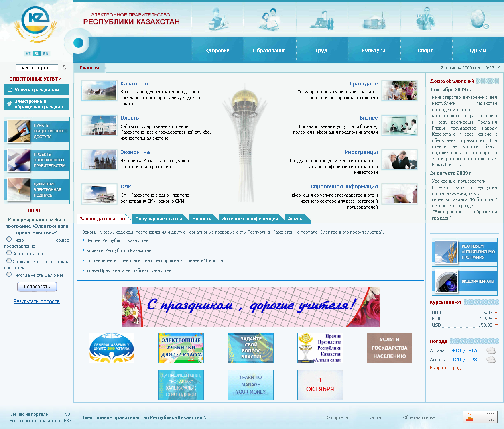
Task: Open the Граждане thumbnail image
Action: pos(400,91)
